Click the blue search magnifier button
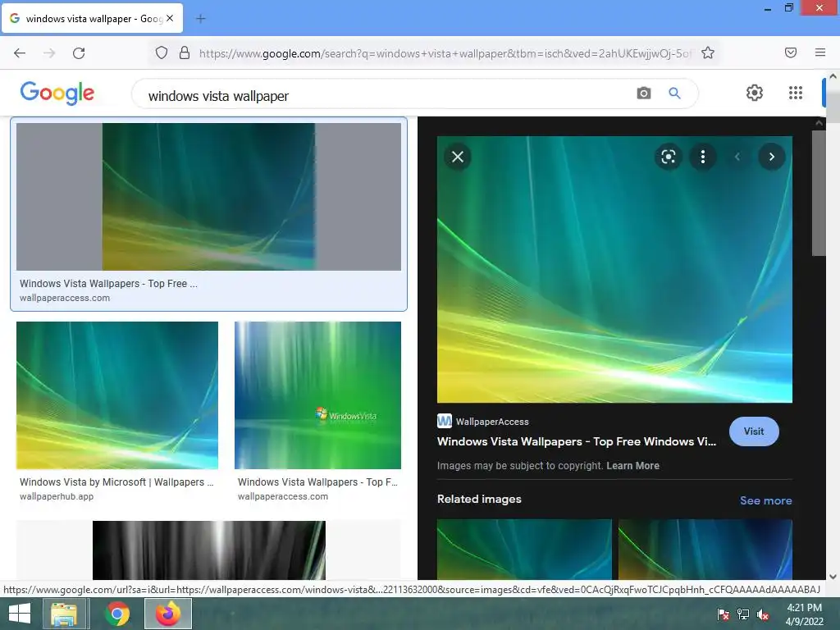Viewport: 840px width, 630px height. click(x=674, y=94)
